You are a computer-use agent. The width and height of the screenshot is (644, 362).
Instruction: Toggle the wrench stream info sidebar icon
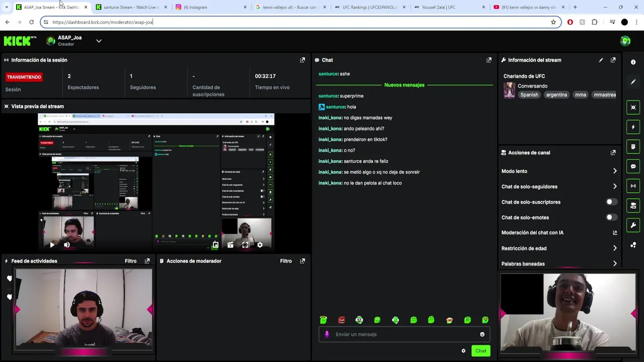[x=633, y=225]
